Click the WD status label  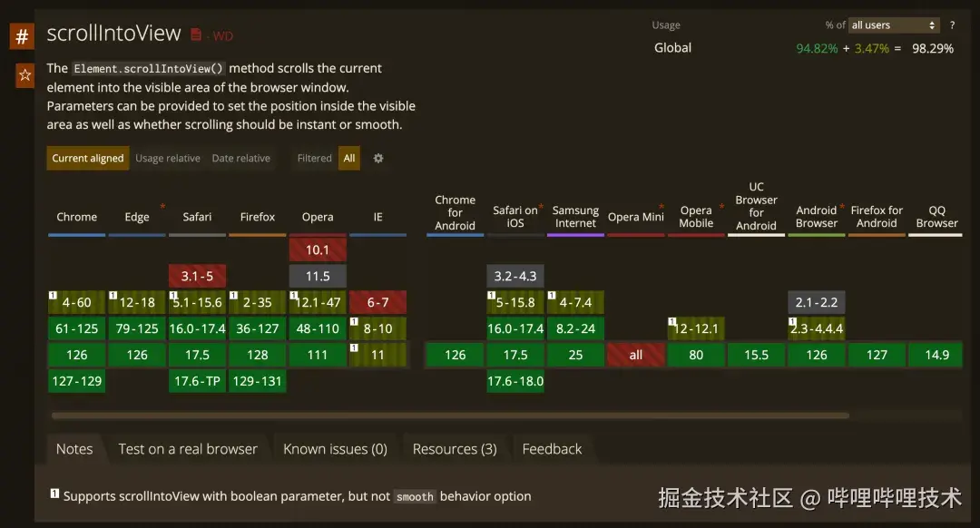(x=222, y=36)
